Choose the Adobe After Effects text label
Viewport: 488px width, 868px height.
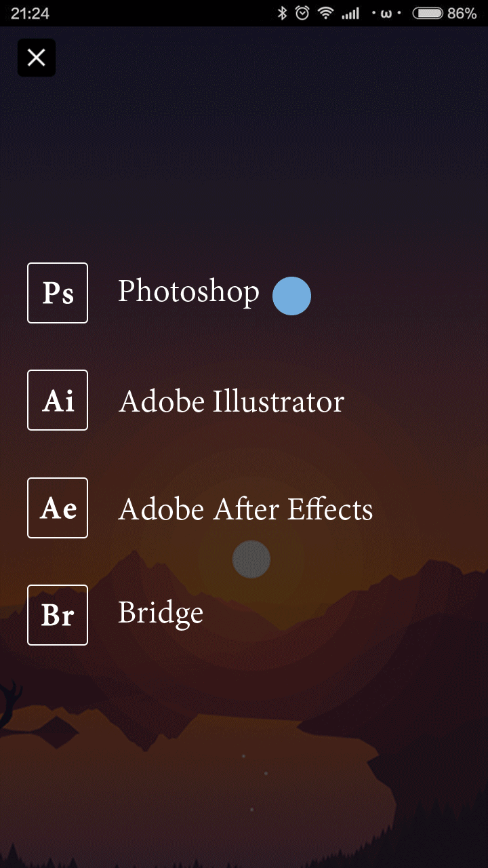tap(245, 509)
